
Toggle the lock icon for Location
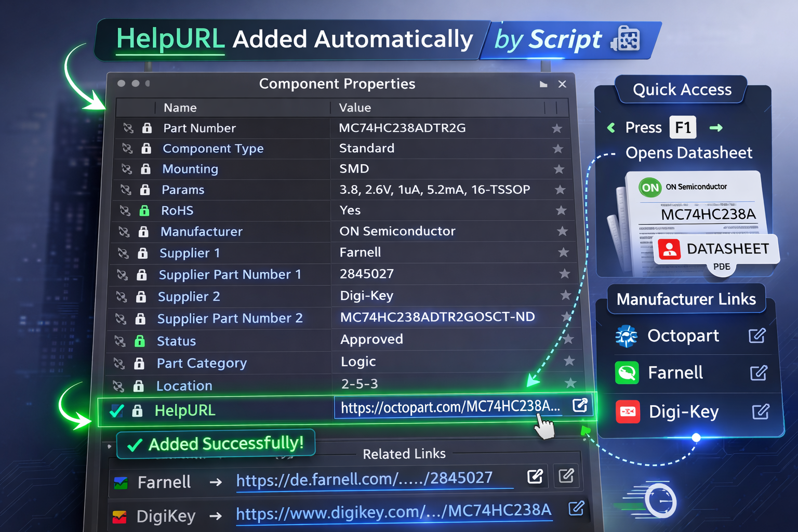click(x=138, y=386)
